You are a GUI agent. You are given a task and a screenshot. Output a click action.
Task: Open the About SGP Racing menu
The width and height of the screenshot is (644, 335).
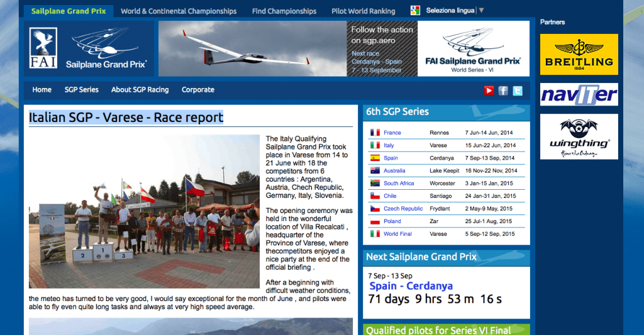140,90
